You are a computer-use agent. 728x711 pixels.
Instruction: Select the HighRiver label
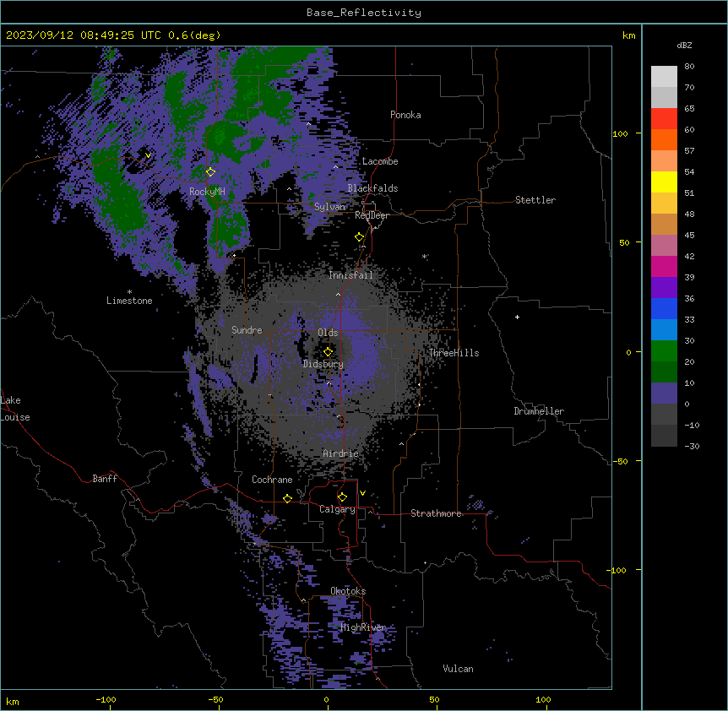click(x=362, y=627)
